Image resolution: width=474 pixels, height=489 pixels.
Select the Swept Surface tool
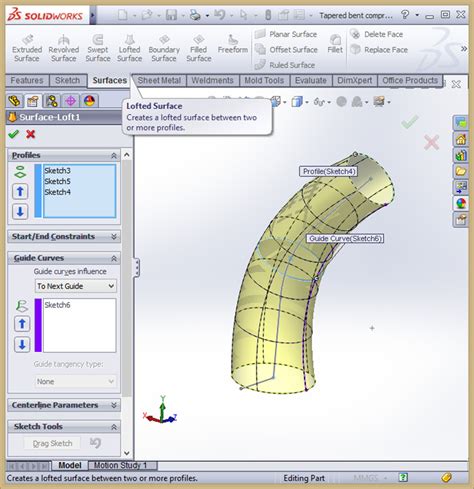[98, 49]
